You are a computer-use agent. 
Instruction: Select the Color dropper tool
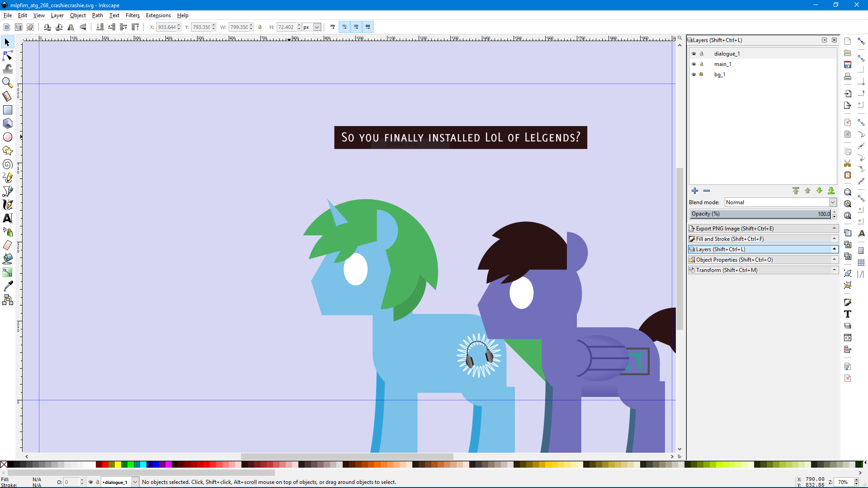point(8,286)
